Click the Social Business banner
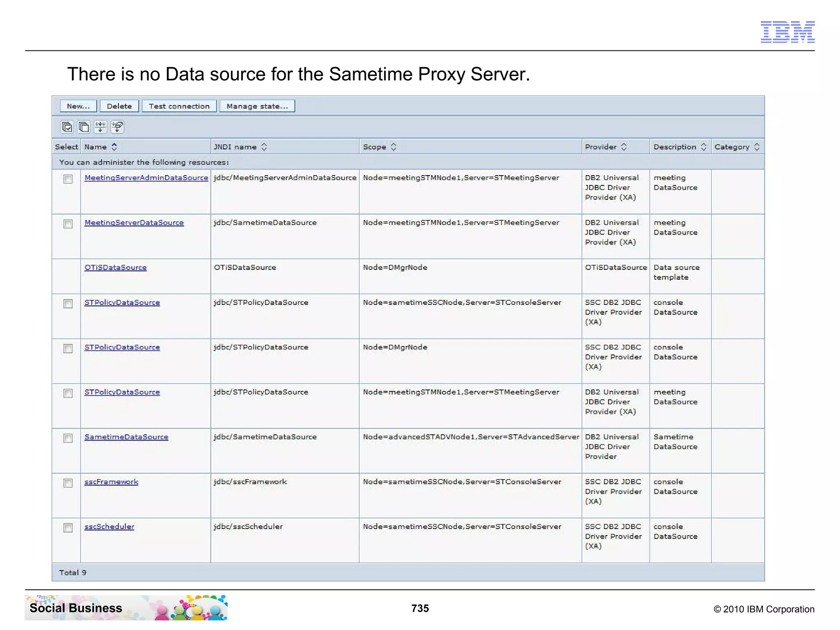840x630 pixels. (x=126, y=608)
